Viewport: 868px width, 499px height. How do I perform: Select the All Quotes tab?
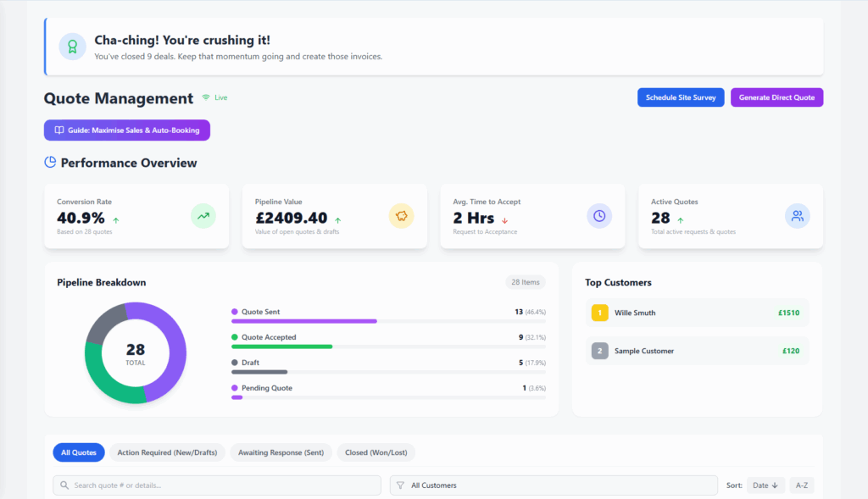78,452
